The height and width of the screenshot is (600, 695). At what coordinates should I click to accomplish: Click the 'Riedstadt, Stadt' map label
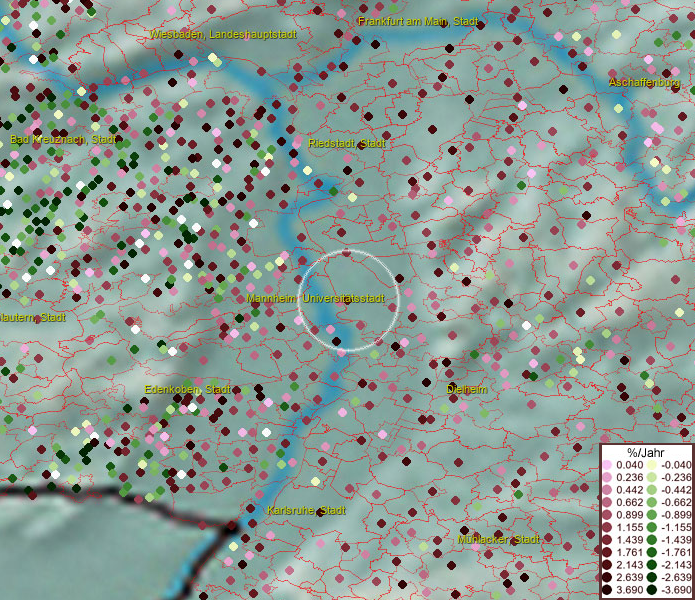pyautogui.click(x=347, y=144)
